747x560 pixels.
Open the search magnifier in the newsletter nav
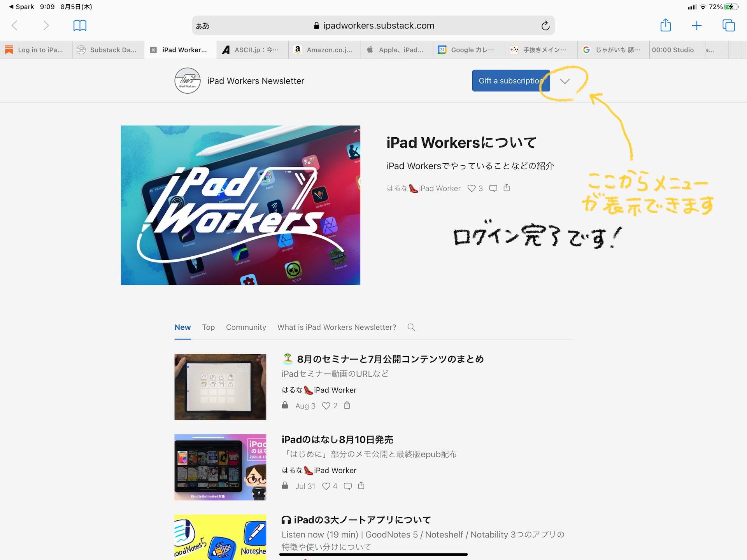pyautogui.click(x=411, y=327)
